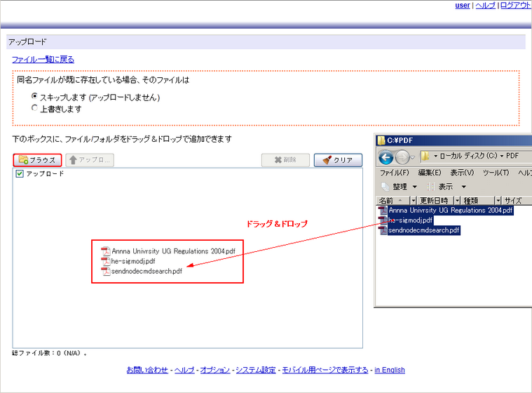Open the ファイル(F) menu in Explorer
Viewport: 532px width, 393px height.
[395, 173]
